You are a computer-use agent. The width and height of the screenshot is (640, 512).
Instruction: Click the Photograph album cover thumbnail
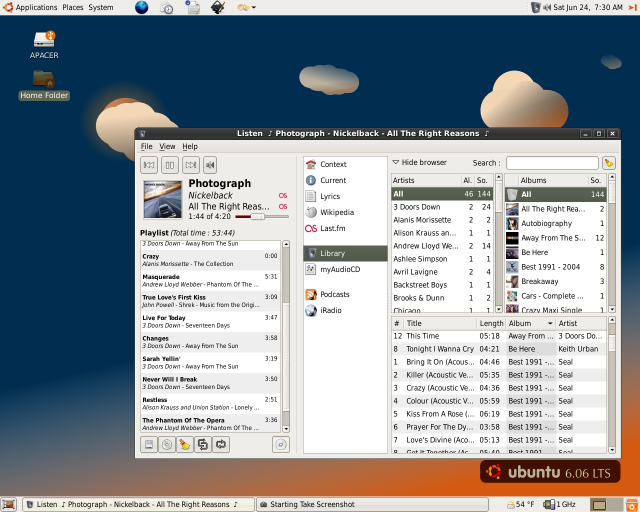162,199
